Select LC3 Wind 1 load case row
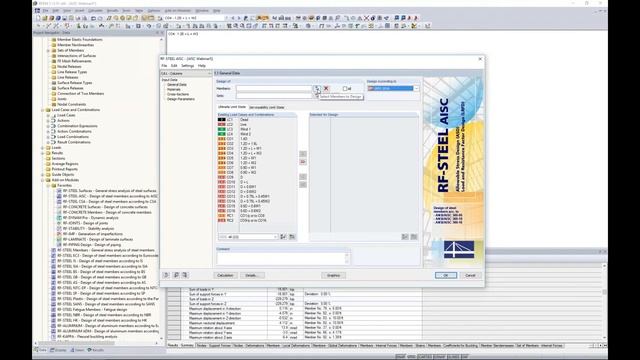This screenshot has width=640, height=360. pos(256,129)
